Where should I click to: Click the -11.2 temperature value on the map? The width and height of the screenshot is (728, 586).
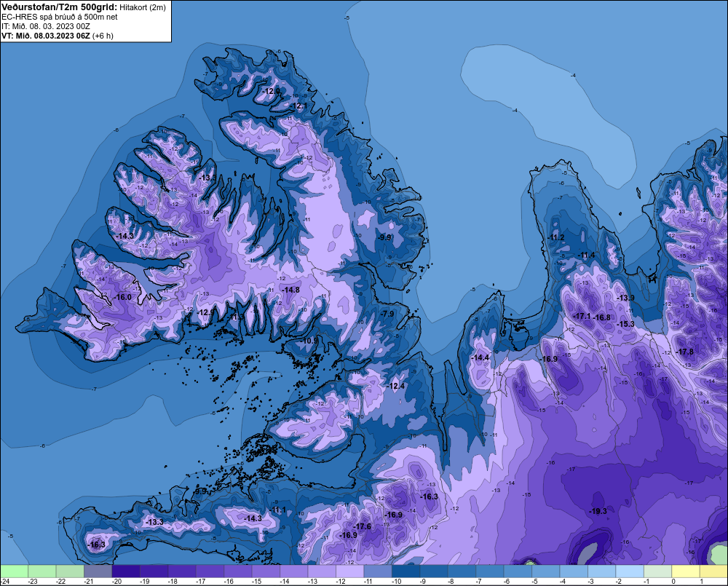(556, 237)
